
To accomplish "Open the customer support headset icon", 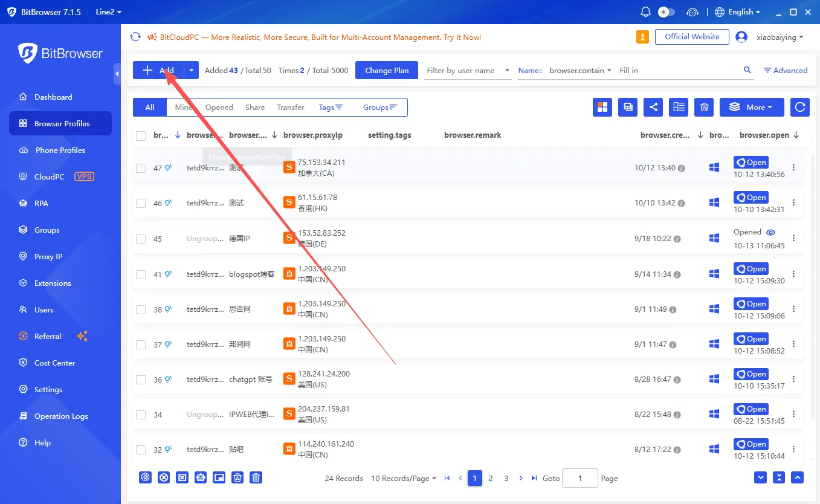I will click(x=692, y=12).
